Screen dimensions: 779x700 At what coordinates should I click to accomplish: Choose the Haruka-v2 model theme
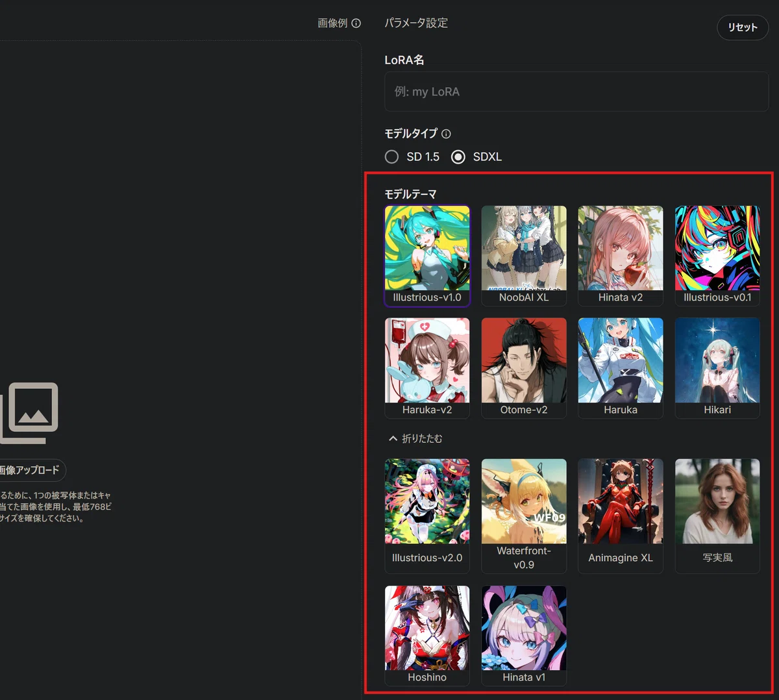[x=427, y=368]
